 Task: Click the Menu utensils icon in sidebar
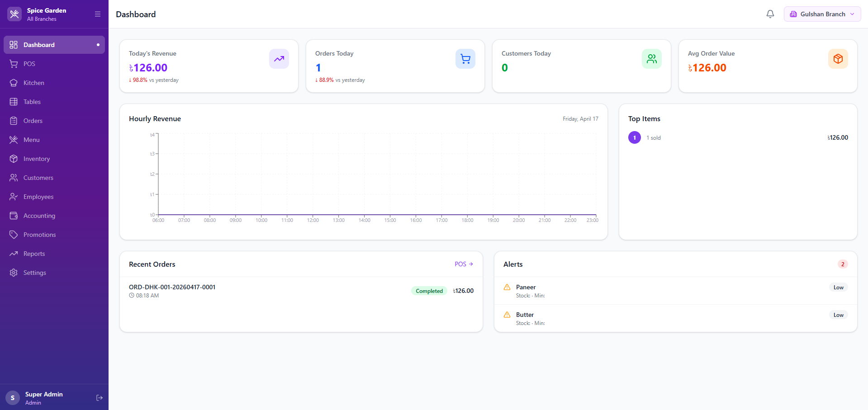(x=14, y=140)
